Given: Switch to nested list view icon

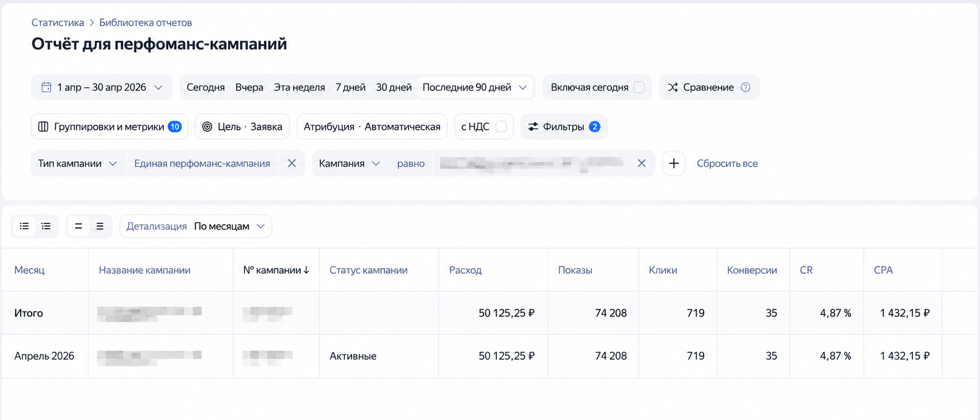Looking at the screenshot, I should click(46, 226).
